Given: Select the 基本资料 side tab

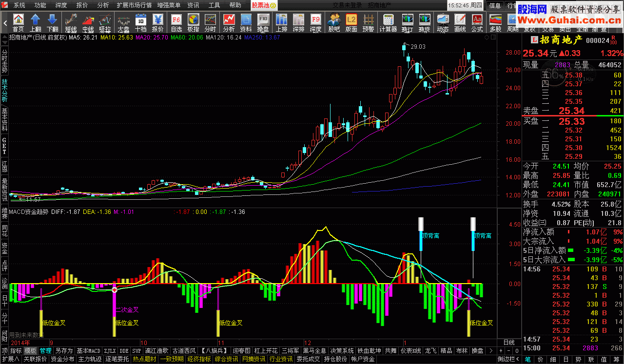Looking at the screenshot, I should (4, 119).
